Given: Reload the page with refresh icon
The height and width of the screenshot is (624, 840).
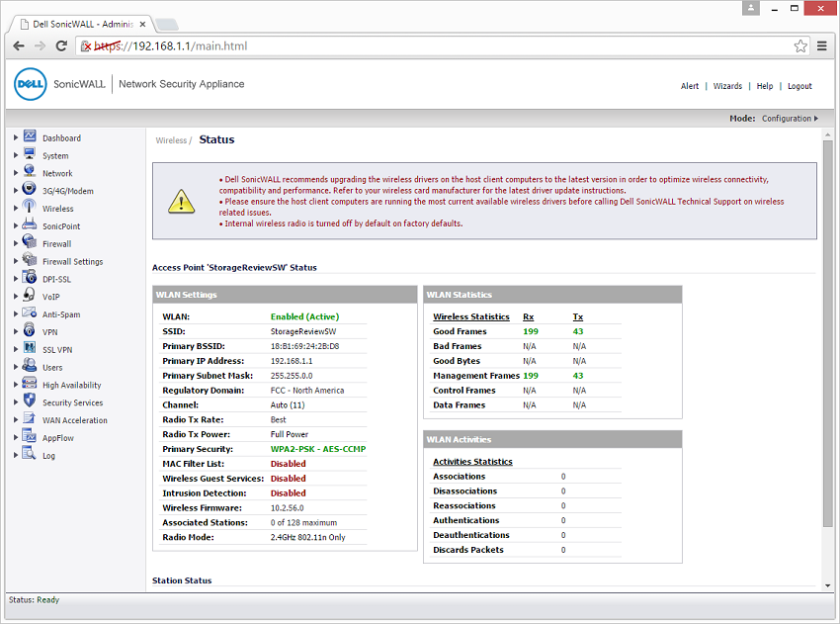Looking at the screenshot, I should [x=61, y=46].
